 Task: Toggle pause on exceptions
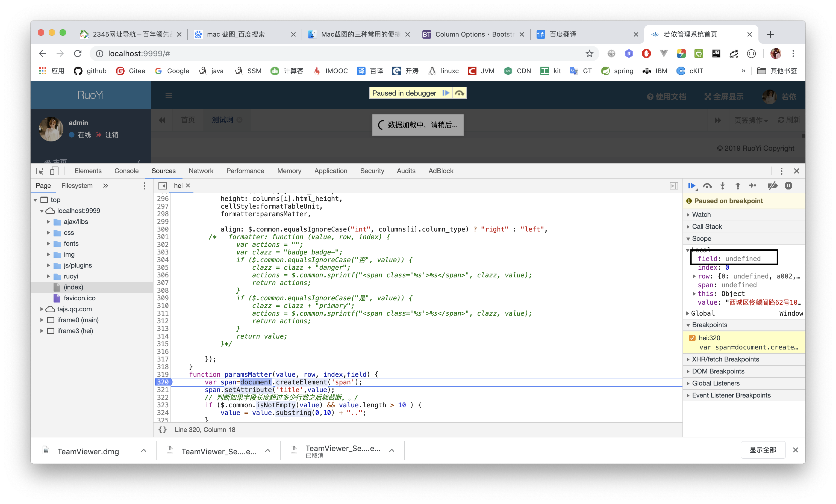coord(788,186)
